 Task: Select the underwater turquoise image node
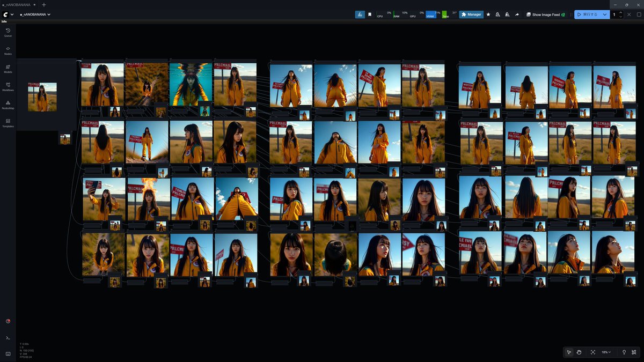[x=191, y=84]
